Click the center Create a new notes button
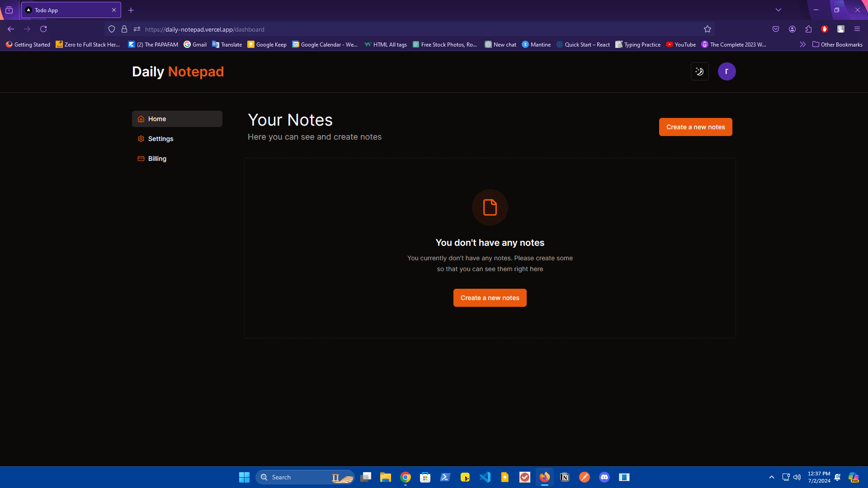The image size is (868, 488). click(490, 298)
